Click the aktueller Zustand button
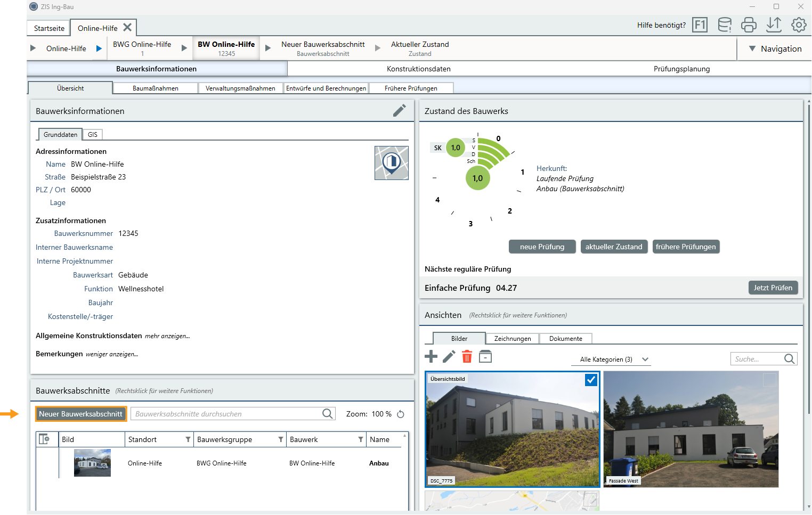This screenshot has height=515, width=812. 614,247
